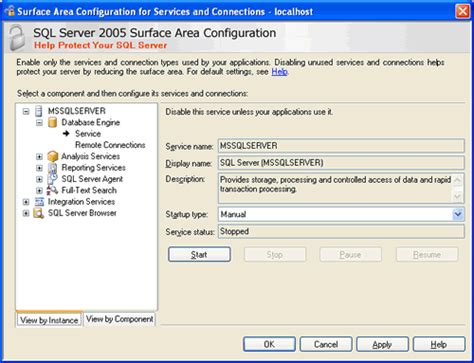Expand the Analysis Services node
This screenshot has height=363, width=474.
39,157
